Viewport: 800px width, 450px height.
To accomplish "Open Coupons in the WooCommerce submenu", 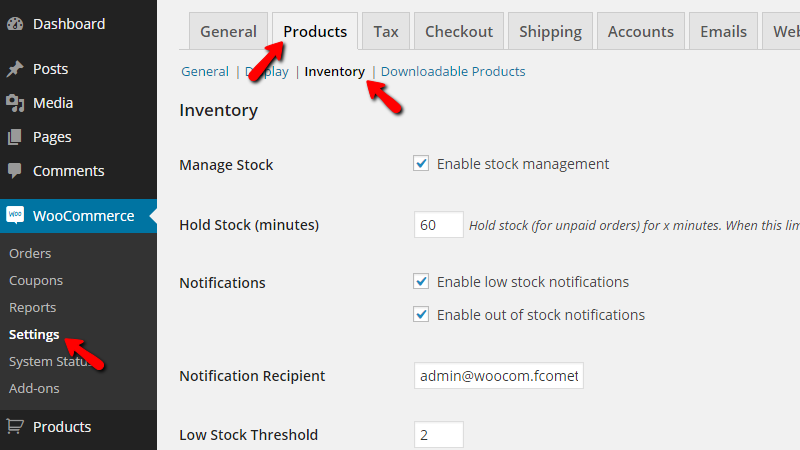I will 36,281.
